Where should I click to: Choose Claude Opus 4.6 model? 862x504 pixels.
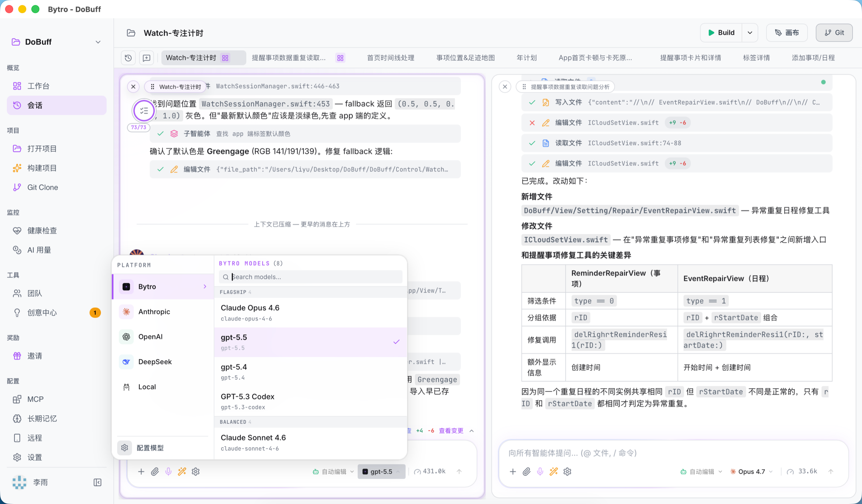pos(310,312)
